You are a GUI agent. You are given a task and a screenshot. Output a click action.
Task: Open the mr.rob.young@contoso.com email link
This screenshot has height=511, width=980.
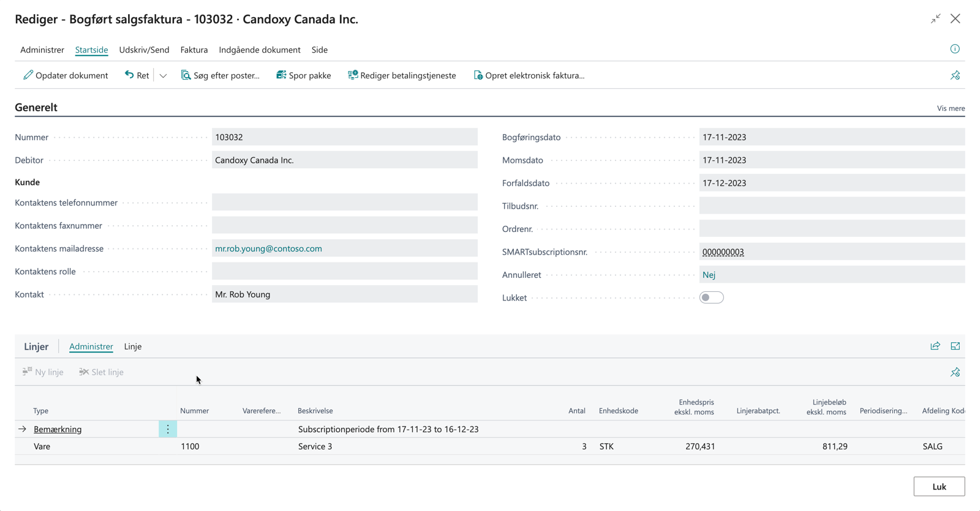click(268, 248)
